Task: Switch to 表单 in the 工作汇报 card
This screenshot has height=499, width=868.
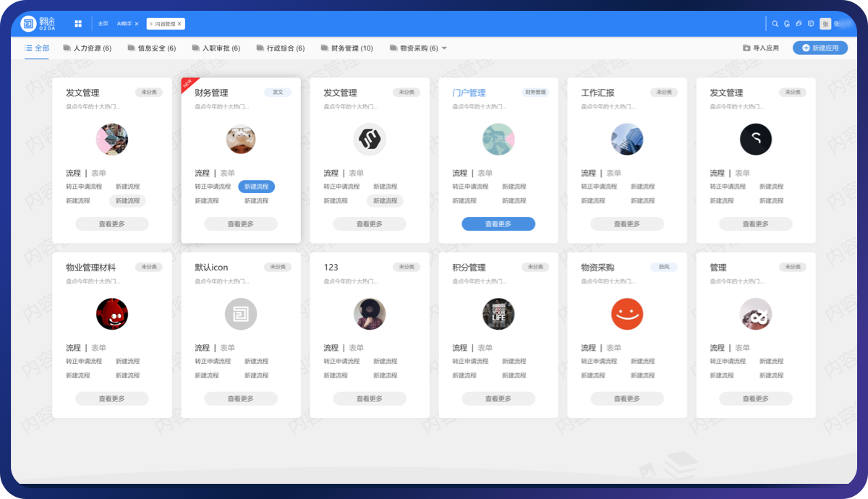Action: (614, 174)
